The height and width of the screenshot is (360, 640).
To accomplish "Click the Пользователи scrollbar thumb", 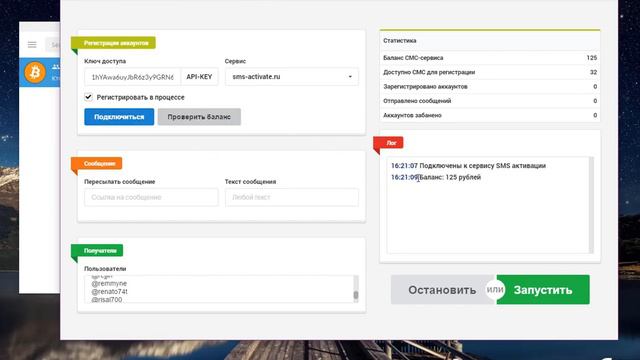I will (356, 295).
